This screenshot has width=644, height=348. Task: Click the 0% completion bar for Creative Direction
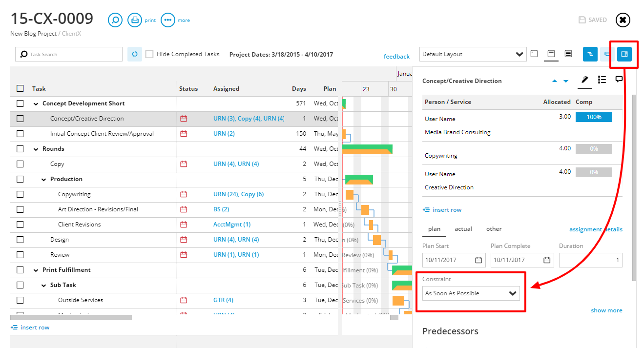594,172
